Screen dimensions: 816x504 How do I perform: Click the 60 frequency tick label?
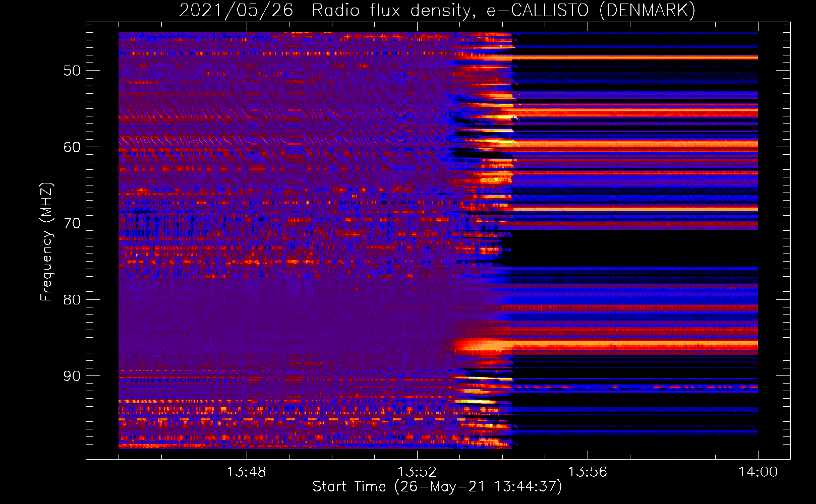pyautogui.click(x=72, y=147)
